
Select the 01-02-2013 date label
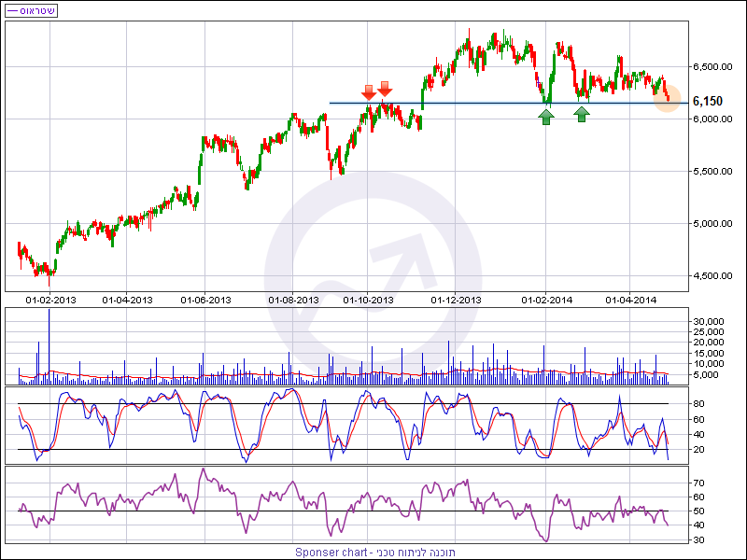(50, 301)
